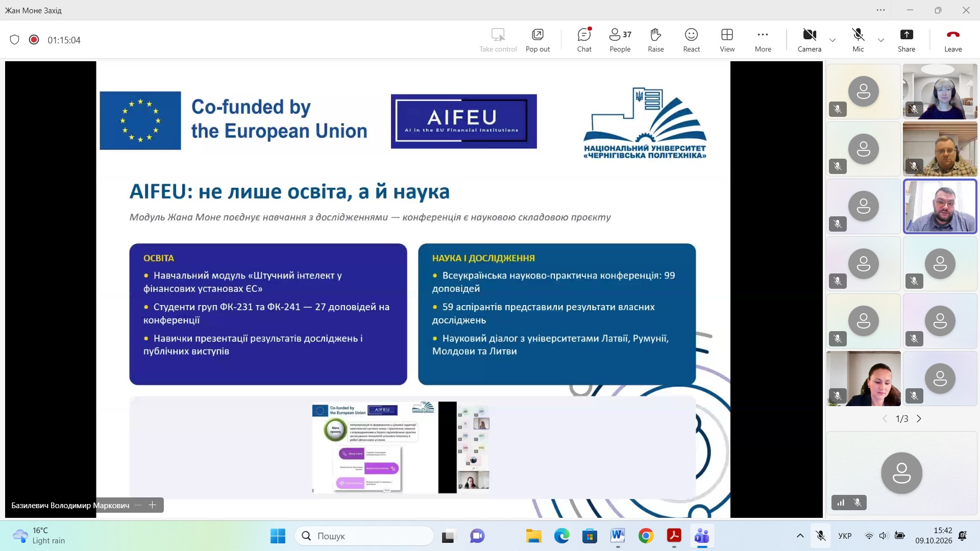Go to next participants page
Image resolution: width=980 pixels, height=551 pixels.
pyautogui.click(x=919, y=419)
